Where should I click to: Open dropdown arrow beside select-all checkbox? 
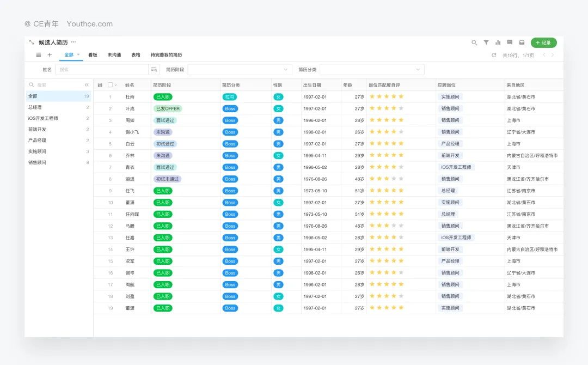click(x=115, y=85)
